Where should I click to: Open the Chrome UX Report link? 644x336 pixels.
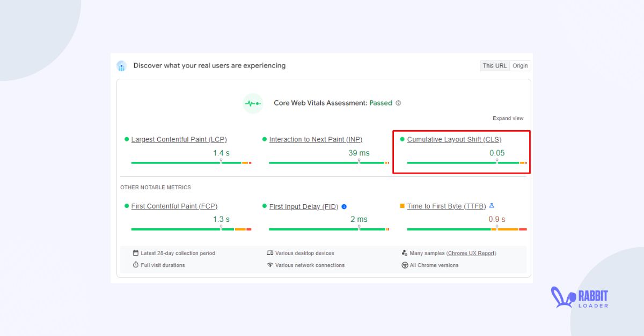tap(471, 253)
